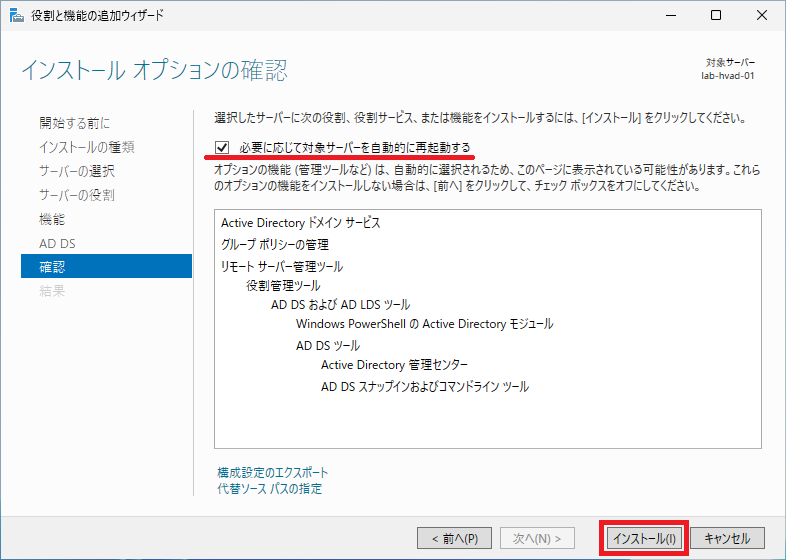786x560 pixels.
Task: Click リモート サーバー管理ツール entry
Action: pos(282,266)
